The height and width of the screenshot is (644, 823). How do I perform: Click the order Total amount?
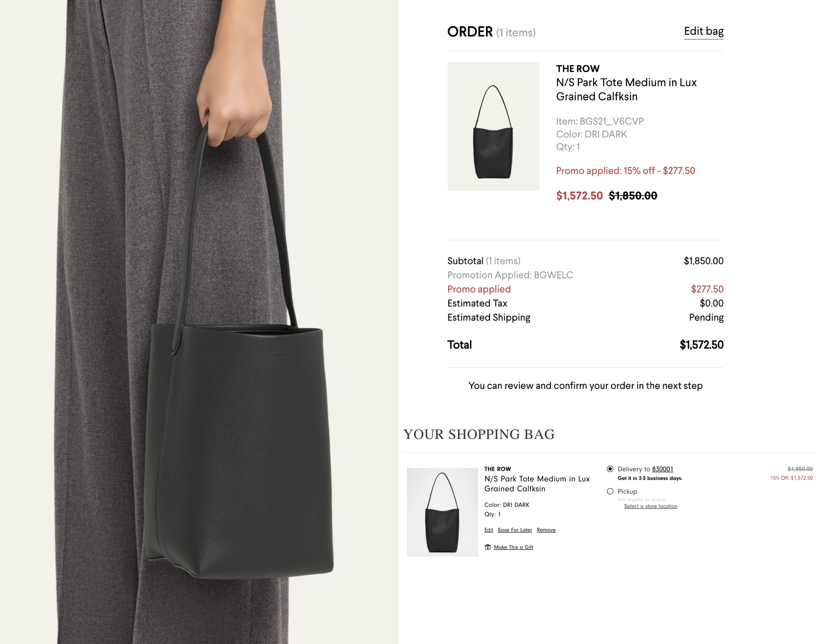[x=701, y=345]
